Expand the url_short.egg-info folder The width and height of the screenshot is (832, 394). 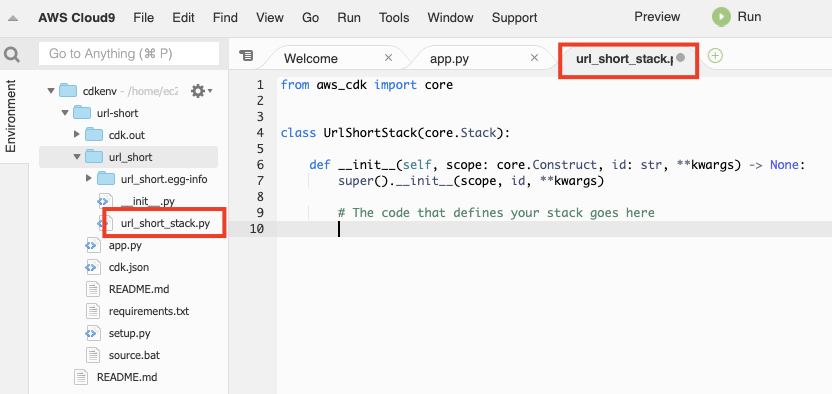pos(89,179)
